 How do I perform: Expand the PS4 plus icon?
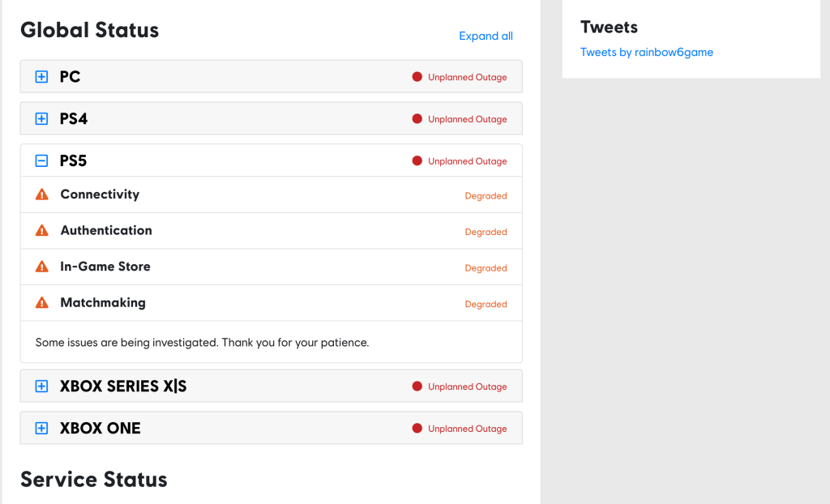pos(41,119)
